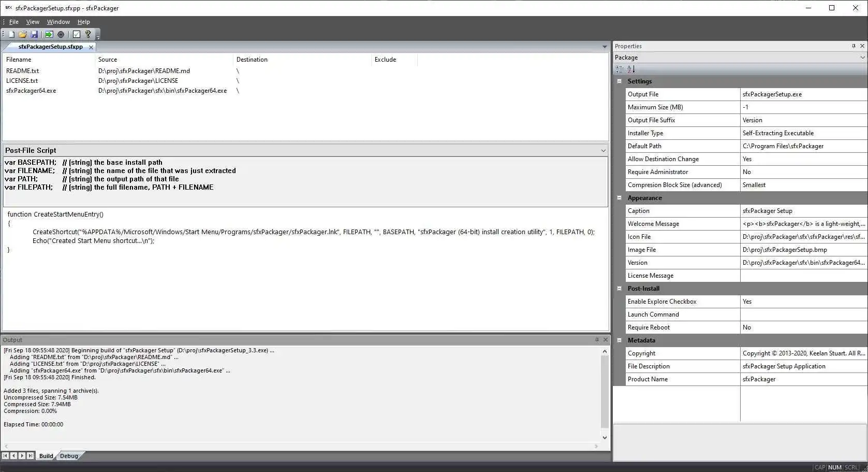Click the Require Reboot No value

804,327
